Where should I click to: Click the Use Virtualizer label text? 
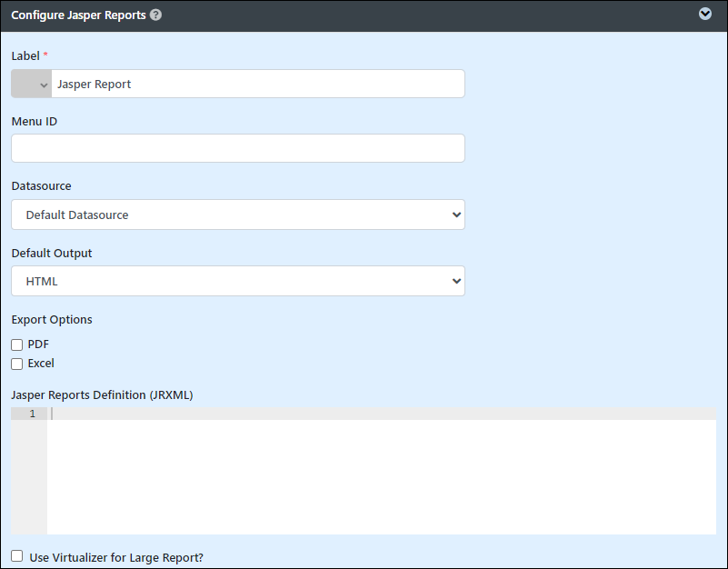[116, 557]
